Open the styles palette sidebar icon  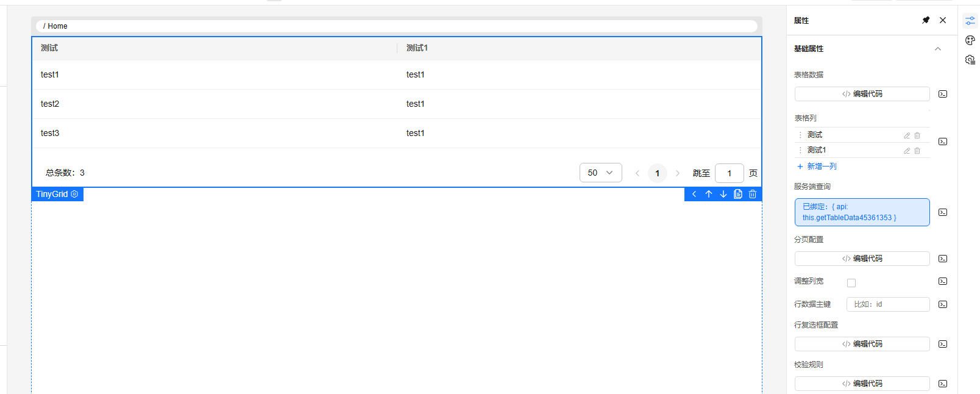pos(970,40)
